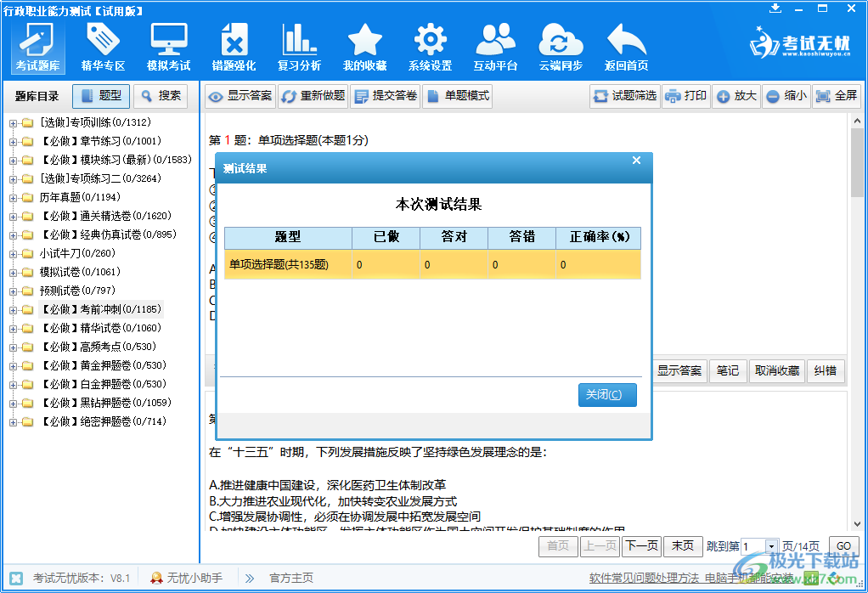Screen dimensions: 868x593
Task: Click the vertical scrollbar of question pane
Action: 856,255
